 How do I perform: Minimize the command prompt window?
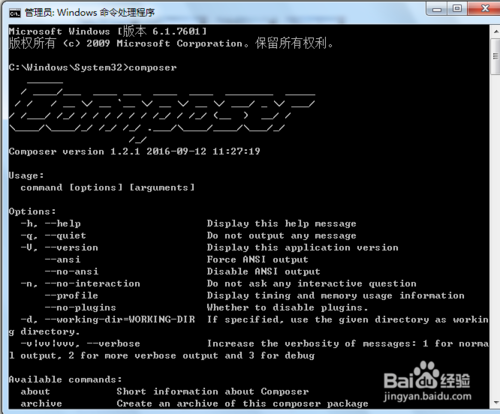coord(437,9)
